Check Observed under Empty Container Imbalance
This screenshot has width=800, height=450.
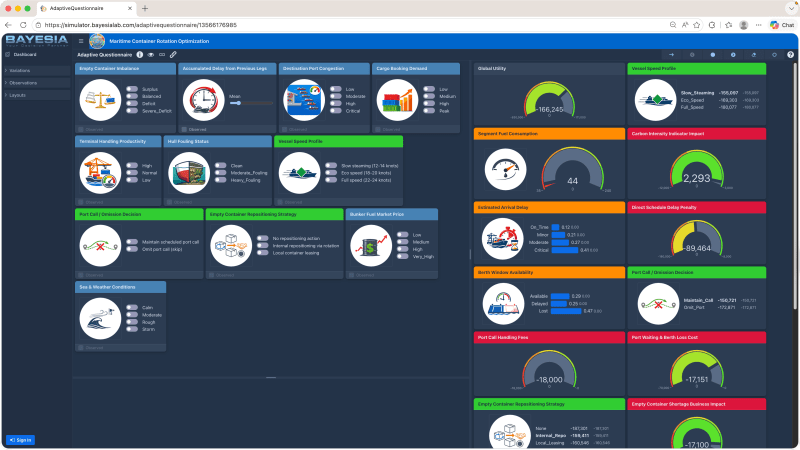point(81,130)
